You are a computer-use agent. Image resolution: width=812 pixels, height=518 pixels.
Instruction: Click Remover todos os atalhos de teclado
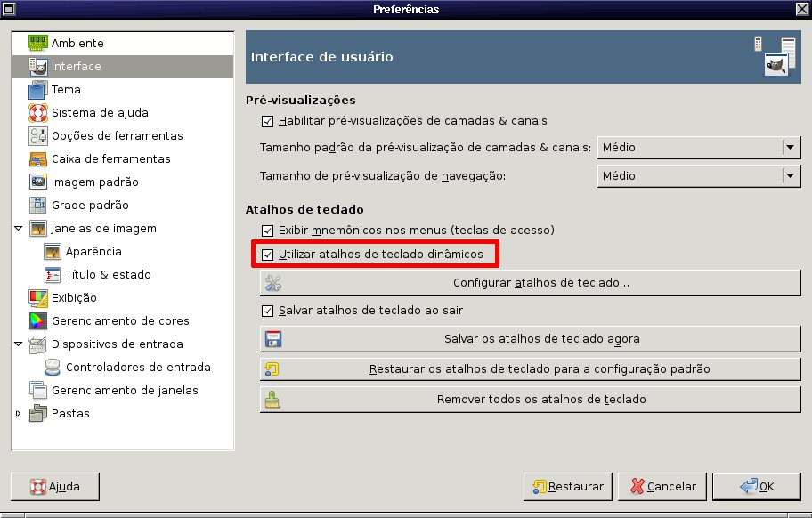531,400
